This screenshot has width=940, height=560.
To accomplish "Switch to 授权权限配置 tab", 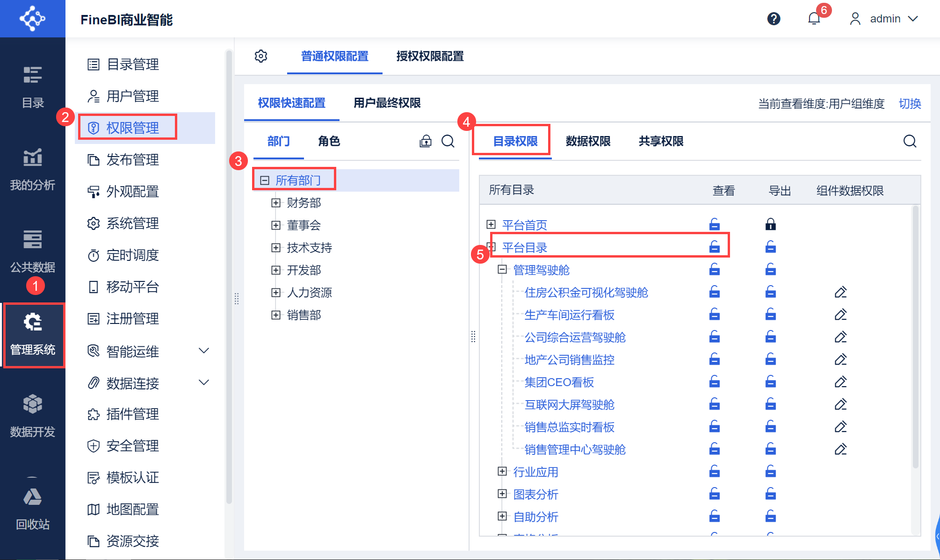I will pyautogui.click(x=429, y=56).
